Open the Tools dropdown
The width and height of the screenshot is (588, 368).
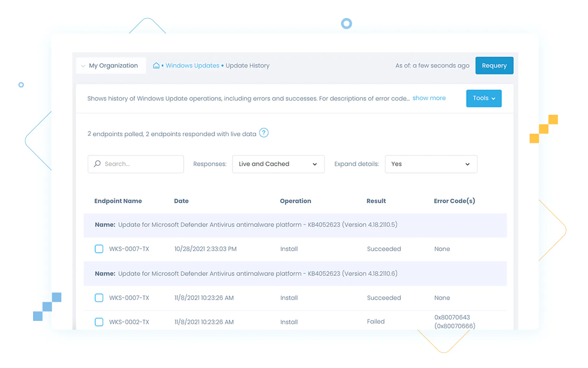tap(483, 98)
